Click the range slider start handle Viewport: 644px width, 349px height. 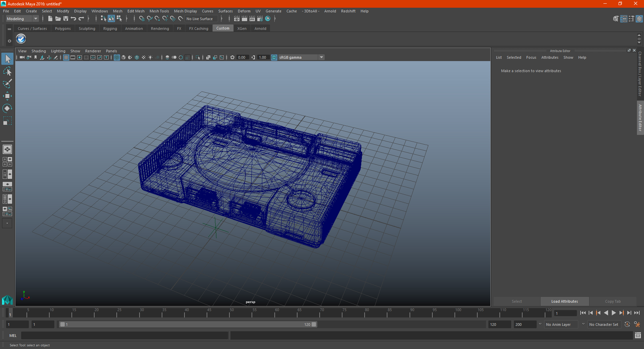pyautogui.click(x=62, y=325)
